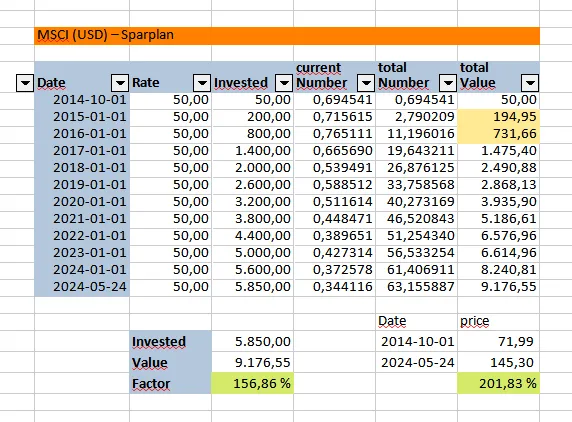Select the orange 'MSCI (USD) – Sparplan' title cell
This screenshot has width=572, height=422.
[x=287, y=36]
